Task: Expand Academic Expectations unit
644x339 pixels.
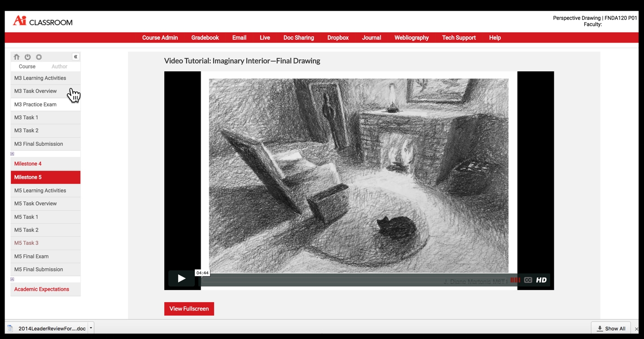Action: point(45,289)
